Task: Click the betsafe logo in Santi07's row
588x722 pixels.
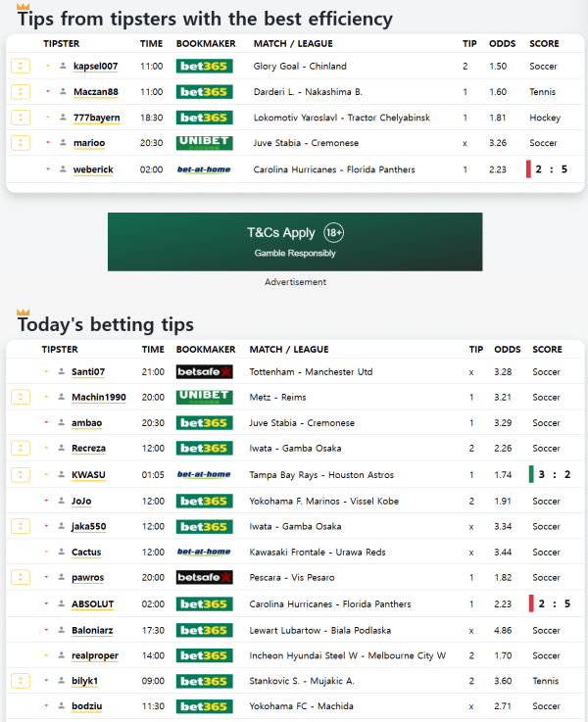Action: (x=204, y=372)
